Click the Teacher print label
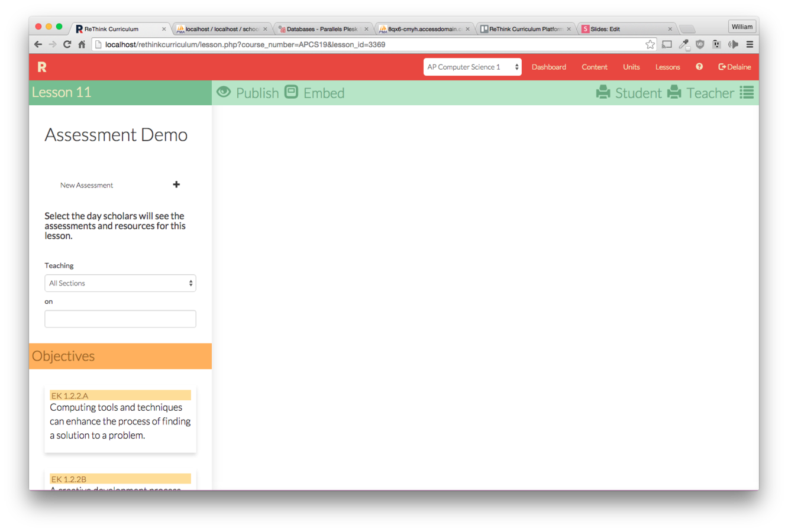788x532 pixels. (x=710, y=93)
